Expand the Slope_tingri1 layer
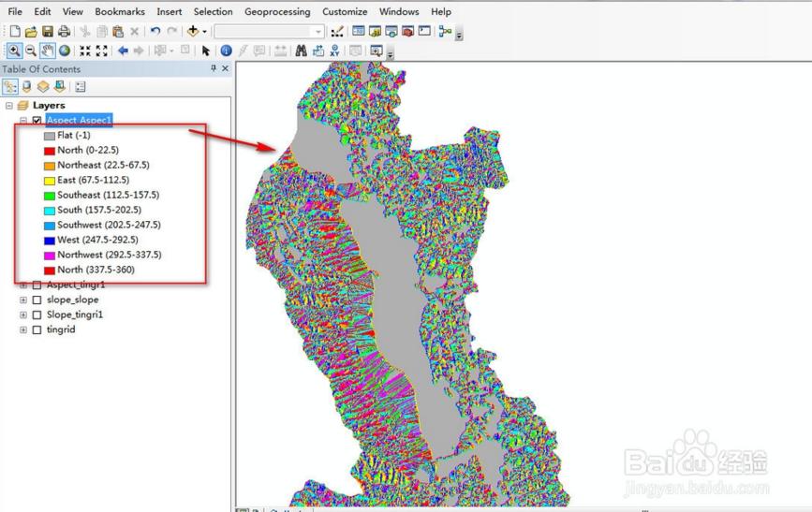This screenshot has height=512, width=812. [x=23, y=315]
